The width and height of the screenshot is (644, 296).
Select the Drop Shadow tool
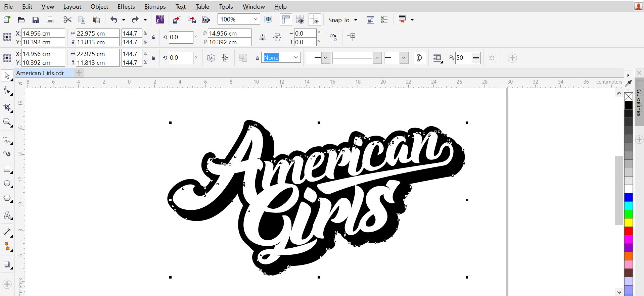click(x=7, y=264)
